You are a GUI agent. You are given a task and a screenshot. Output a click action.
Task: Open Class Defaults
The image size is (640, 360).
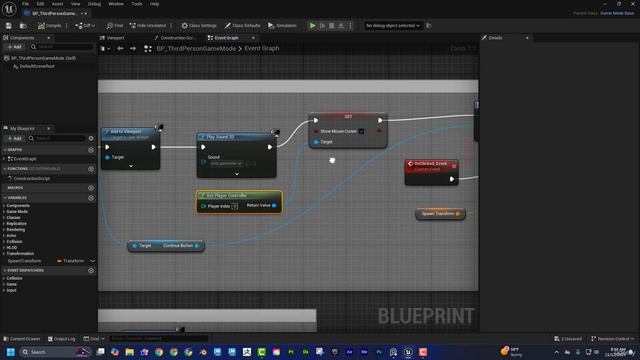point(242,26)
